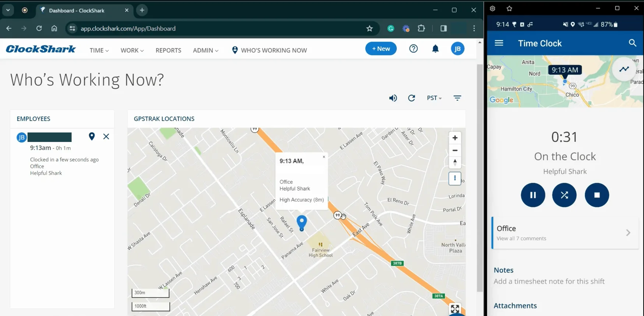Viewport: 644px width, 316px height.
Task: Select the Dashboard - ClockShark tab
Action: pos(84,10)
